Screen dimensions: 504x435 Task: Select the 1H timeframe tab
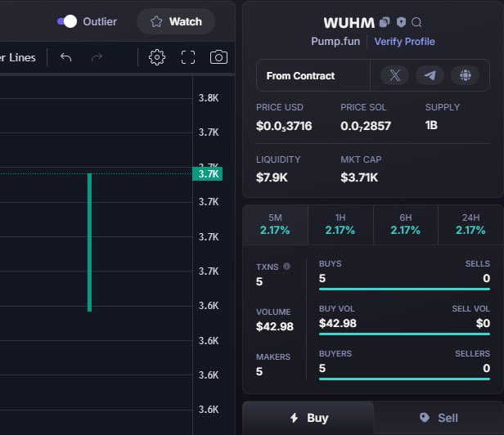tap(340, 225)
